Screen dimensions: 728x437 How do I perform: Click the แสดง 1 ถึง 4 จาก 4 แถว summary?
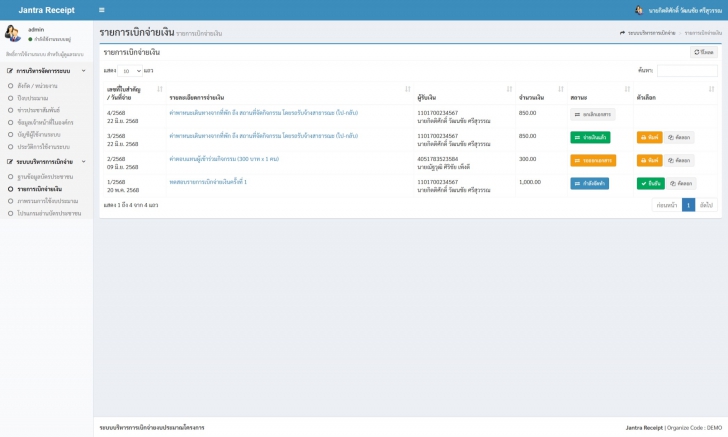(x=131, y=205)
